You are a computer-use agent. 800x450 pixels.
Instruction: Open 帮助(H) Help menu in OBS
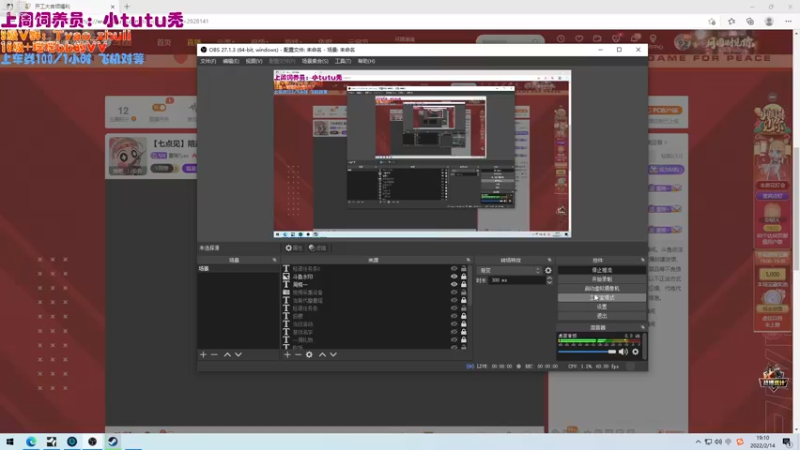point(366,61)
